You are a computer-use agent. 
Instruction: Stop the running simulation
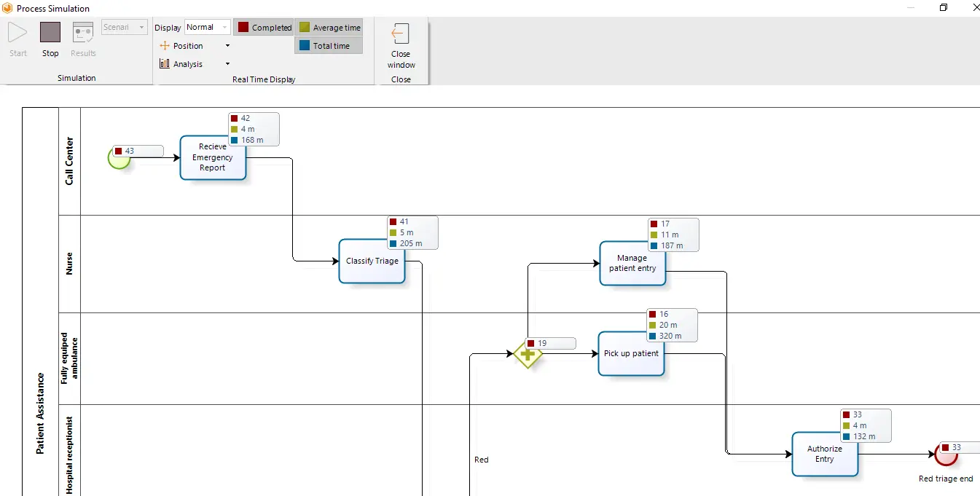tap(50, 40)
